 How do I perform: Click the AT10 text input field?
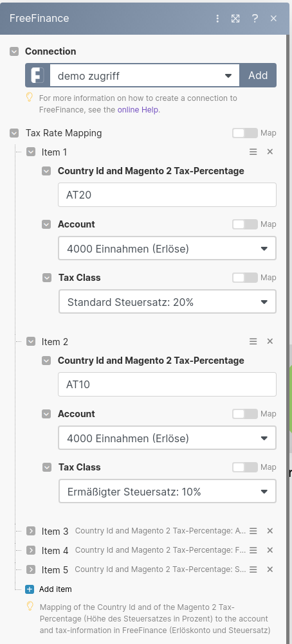point(167,384)
